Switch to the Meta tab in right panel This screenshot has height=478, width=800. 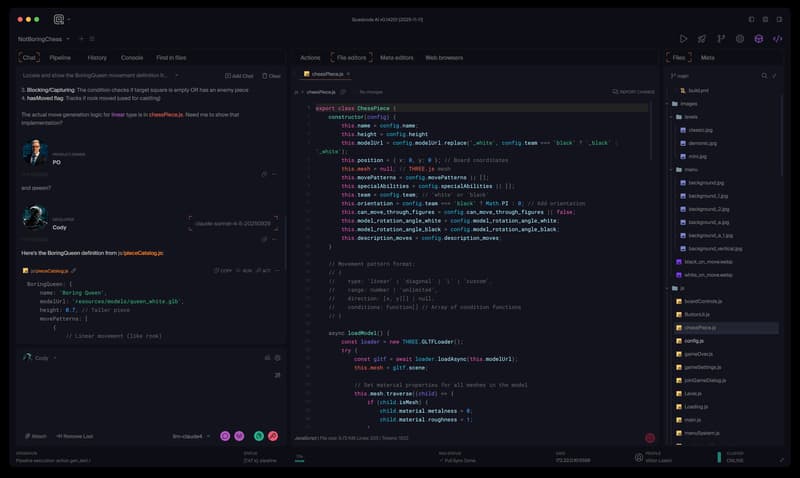[x=708, y=58]
